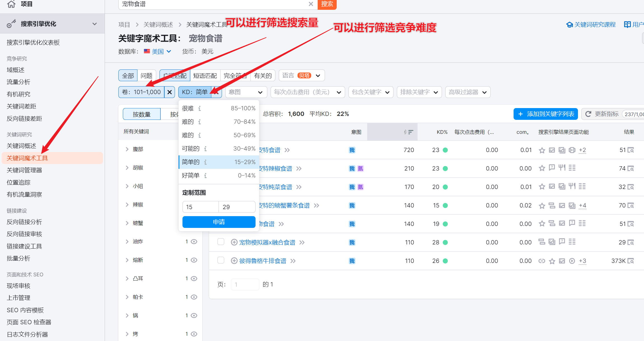Remove the 卷: 101-1,000 volume filter
Viewport: 644px width, 341px height.
click(x=170, y=92)
